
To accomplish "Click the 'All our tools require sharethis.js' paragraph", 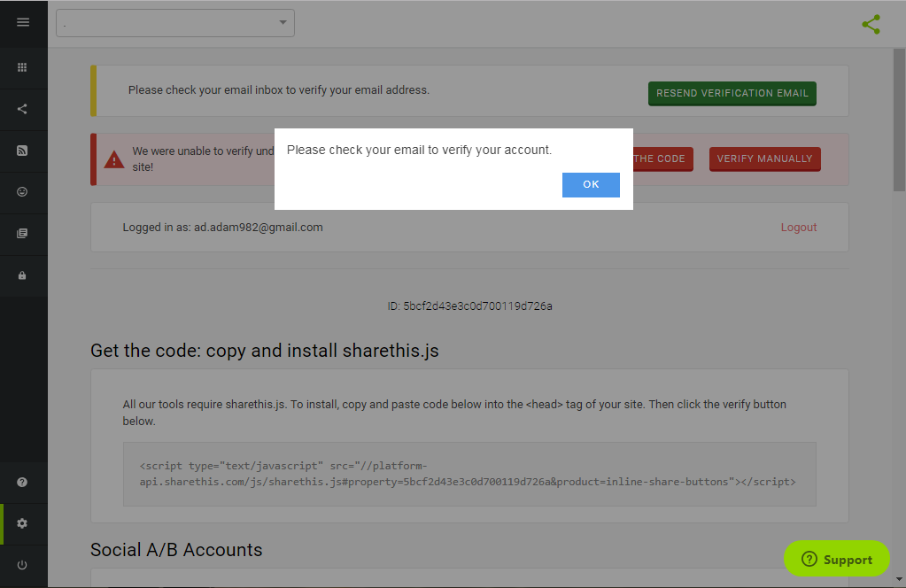I will pos(454,413).
